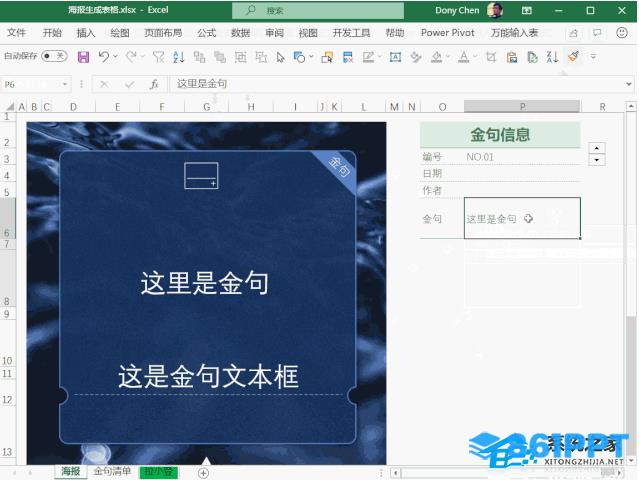Click the clear filter funnel icon
Screen dimensions: 639x480
click(x=158, y=57)
